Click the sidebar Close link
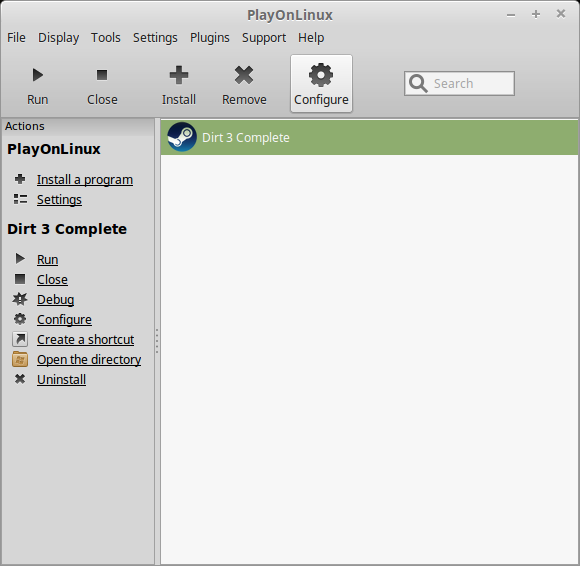The height and width of the screenshot is (566, 580). tap(52, 280)
